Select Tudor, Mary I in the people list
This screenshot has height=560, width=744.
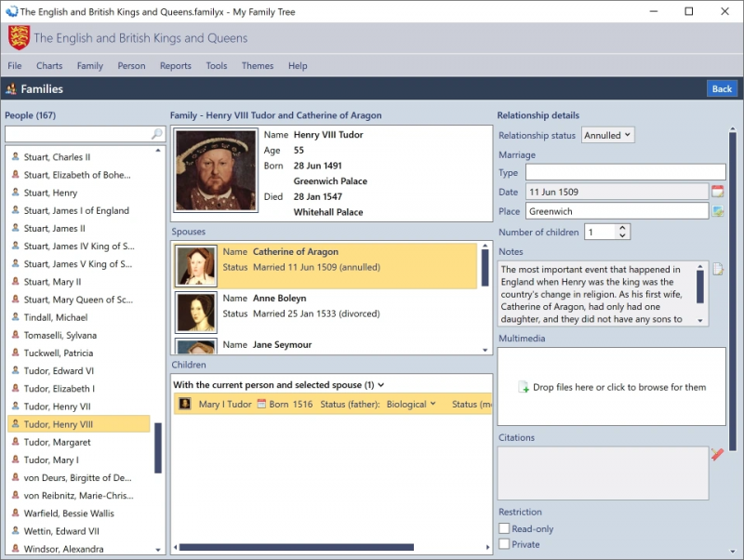pos(79,460)
